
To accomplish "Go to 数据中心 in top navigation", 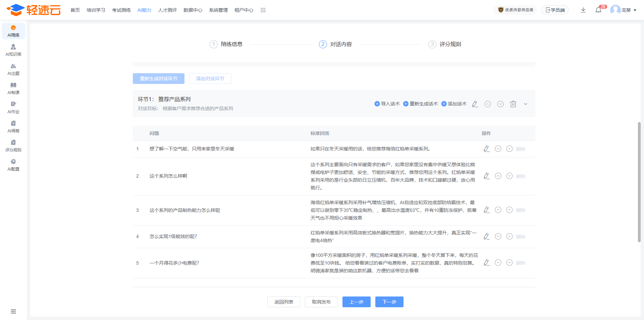I will pos(193,10).
